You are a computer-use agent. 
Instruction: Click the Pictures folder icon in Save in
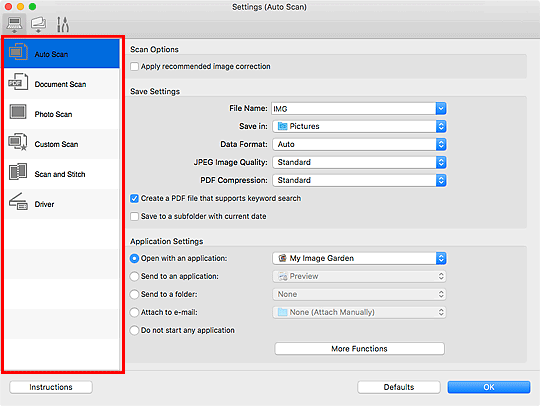[282, 126]
